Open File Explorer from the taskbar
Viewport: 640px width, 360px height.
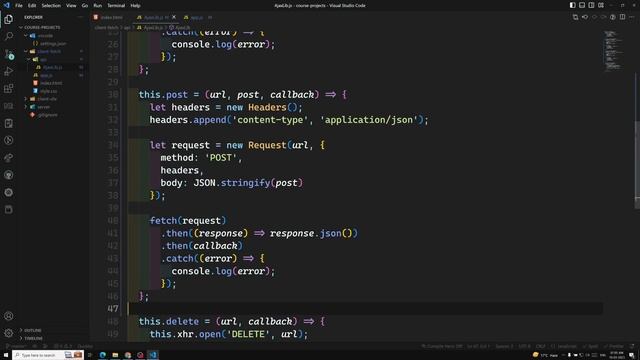[x=115, y=355]
